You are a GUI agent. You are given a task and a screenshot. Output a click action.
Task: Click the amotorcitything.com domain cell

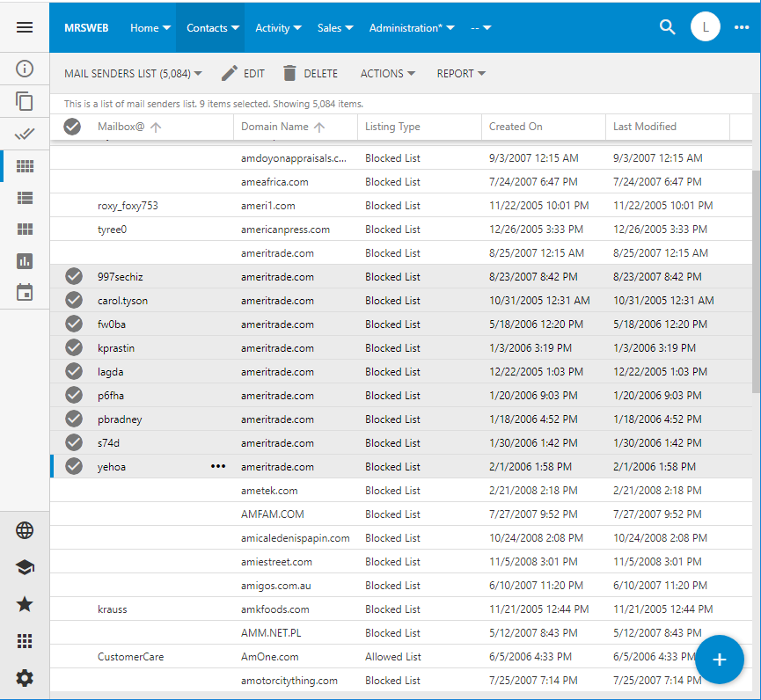pyautogui.click(x=289, y=680)
